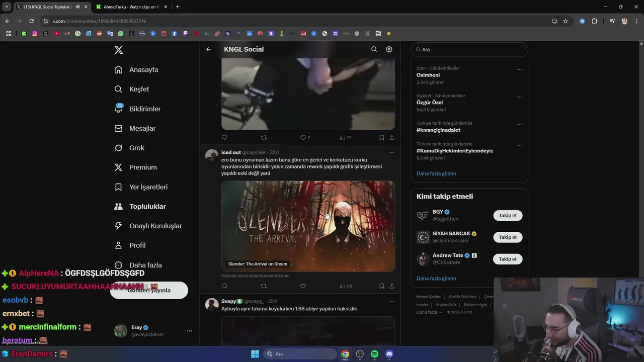The width and height of the screenshot is (644, 362).
Task: Open more options on Svapy post
Action: click(x=392, y=301)
